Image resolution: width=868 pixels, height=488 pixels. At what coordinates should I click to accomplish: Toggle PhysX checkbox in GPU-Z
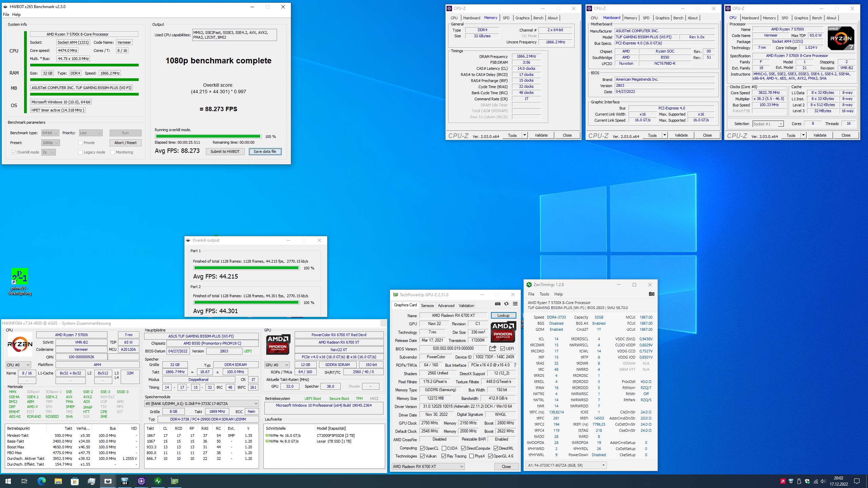pyautogui.click(x=471, y=456)
